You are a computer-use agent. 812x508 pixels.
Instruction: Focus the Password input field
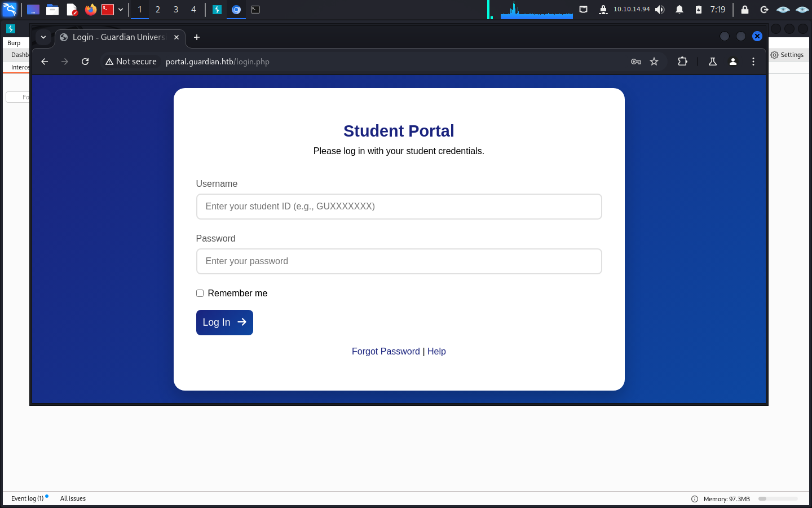pyautogui.click(x=399, y=261)
